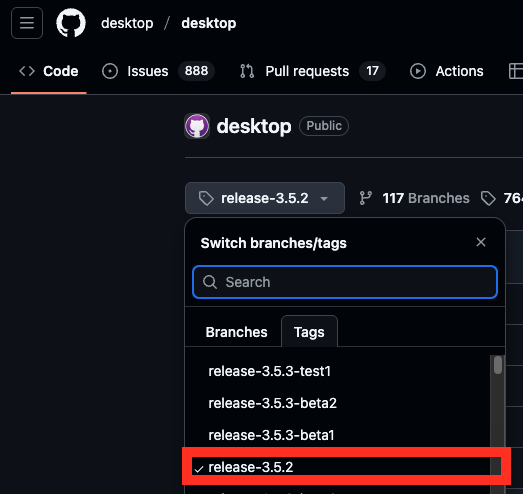Open the bold desktop repository breadcrumb
Viewport: 523px width, 494px height.
209,23
